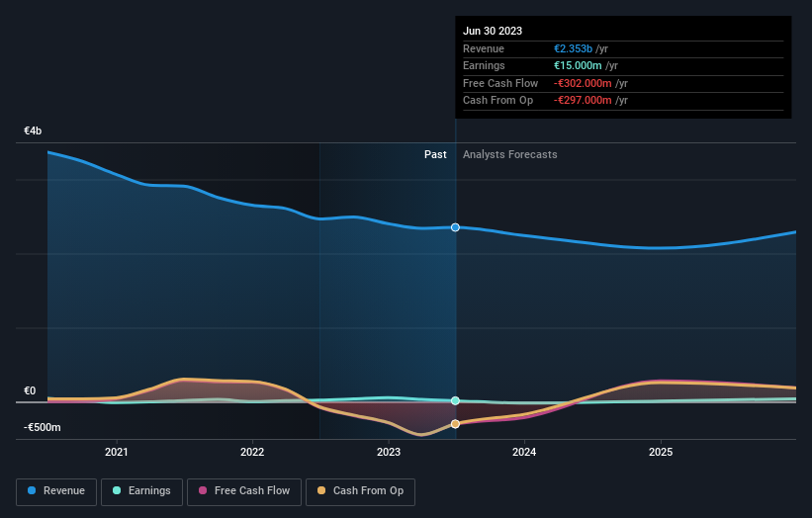
Task: Click the -€302.000m free cash flow value
Action: click(583, 83)
